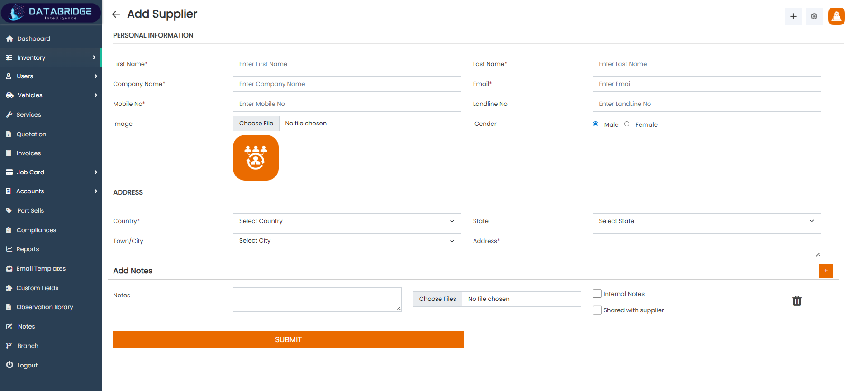Open the Select City dropdown
Screen dimensions: 868x391
(347, 241)
